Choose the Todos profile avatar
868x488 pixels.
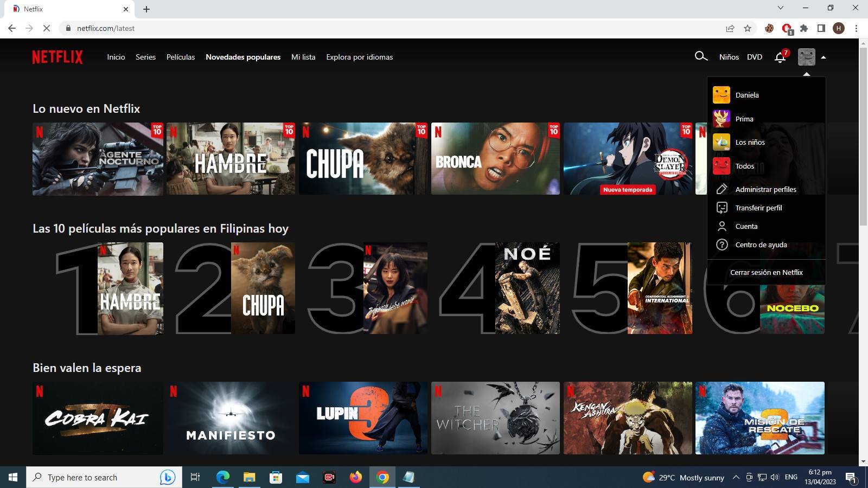pyautogui.click(x=722, y=166)
